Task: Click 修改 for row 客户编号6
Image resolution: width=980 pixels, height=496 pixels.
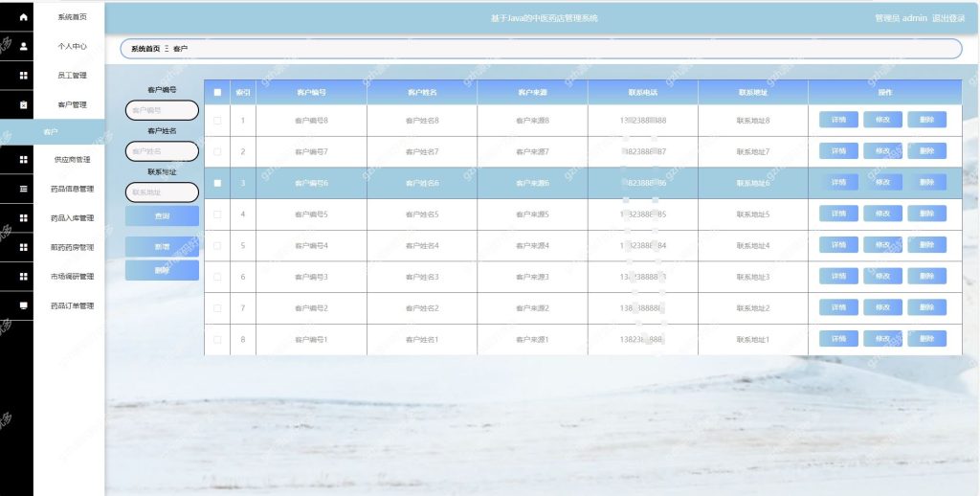Action: (x=882, y=182)
